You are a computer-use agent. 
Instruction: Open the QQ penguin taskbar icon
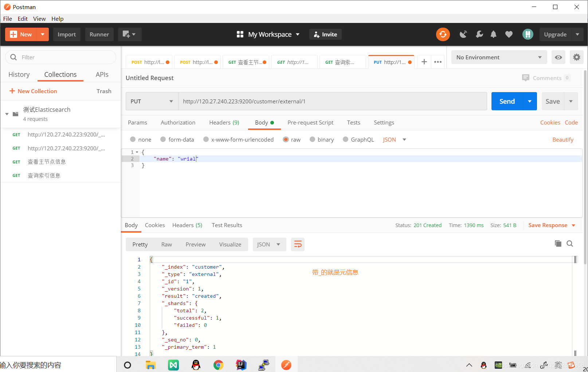click(x=196, y=365)
